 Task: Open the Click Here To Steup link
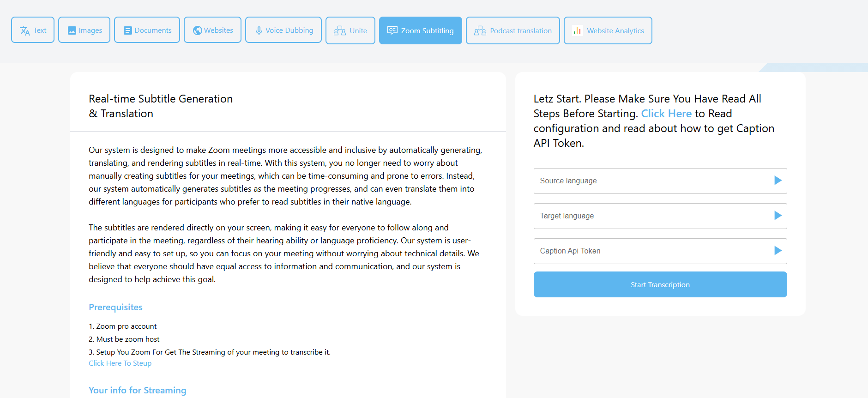click(120, 363)
